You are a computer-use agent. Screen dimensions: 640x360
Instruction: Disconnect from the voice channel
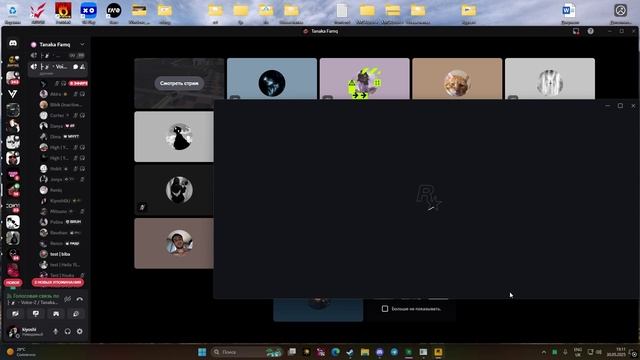[x=80, y=299]
